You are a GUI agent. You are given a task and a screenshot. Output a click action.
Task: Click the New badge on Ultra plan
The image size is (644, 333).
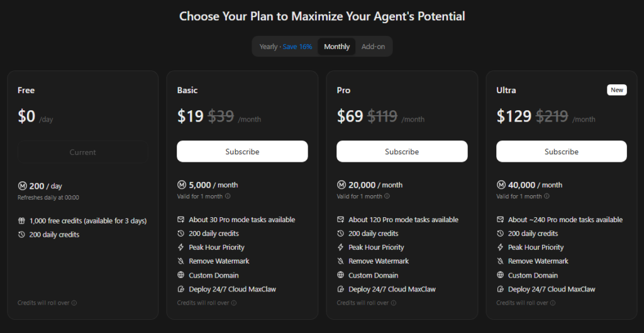617,90
